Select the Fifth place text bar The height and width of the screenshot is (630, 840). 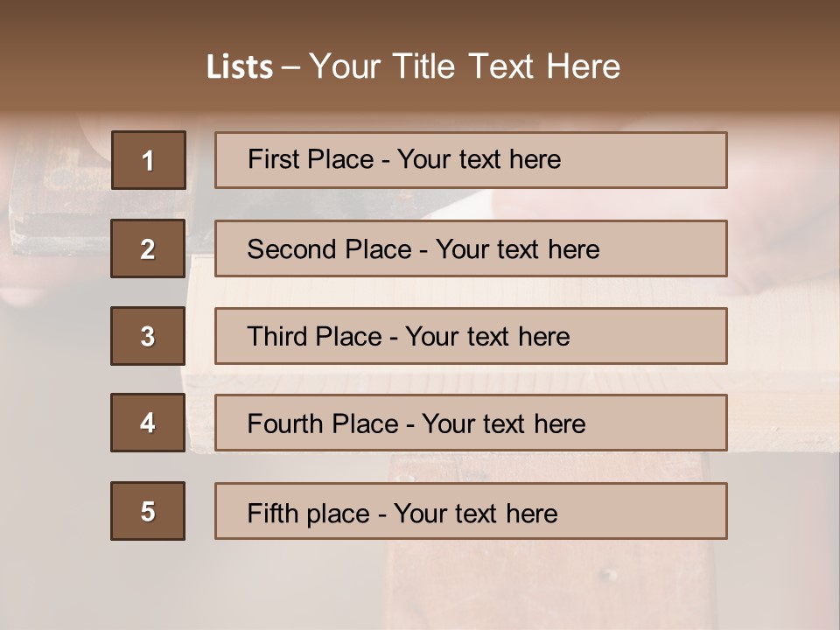click(471, 511)
